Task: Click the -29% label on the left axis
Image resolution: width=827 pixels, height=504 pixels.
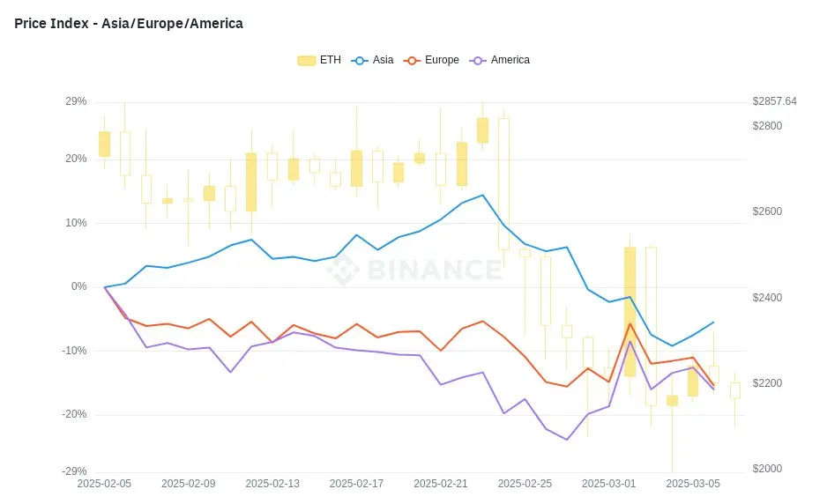Action: [x=76, y=472]
